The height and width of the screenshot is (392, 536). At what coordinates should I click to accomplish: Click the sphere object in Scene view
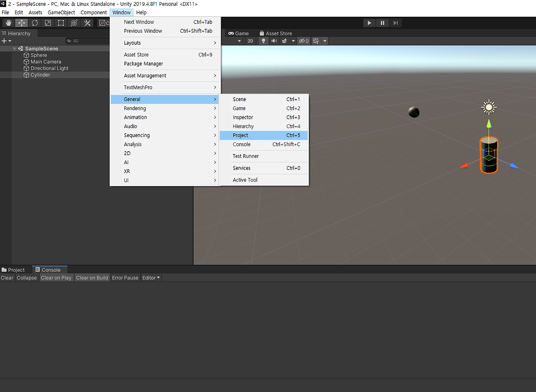click(414, 112)
